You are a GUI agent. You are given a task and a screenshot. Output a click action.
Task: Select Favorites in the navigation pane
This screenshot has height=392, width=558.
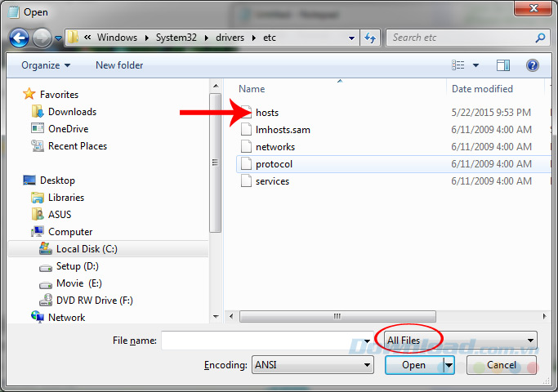59,95
